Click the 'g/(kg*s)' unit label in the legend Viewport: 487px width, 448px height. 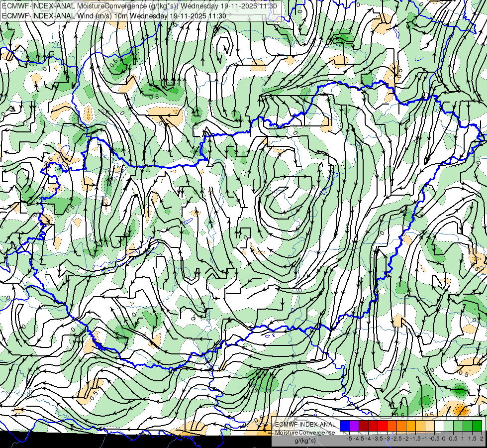point(305,441)
